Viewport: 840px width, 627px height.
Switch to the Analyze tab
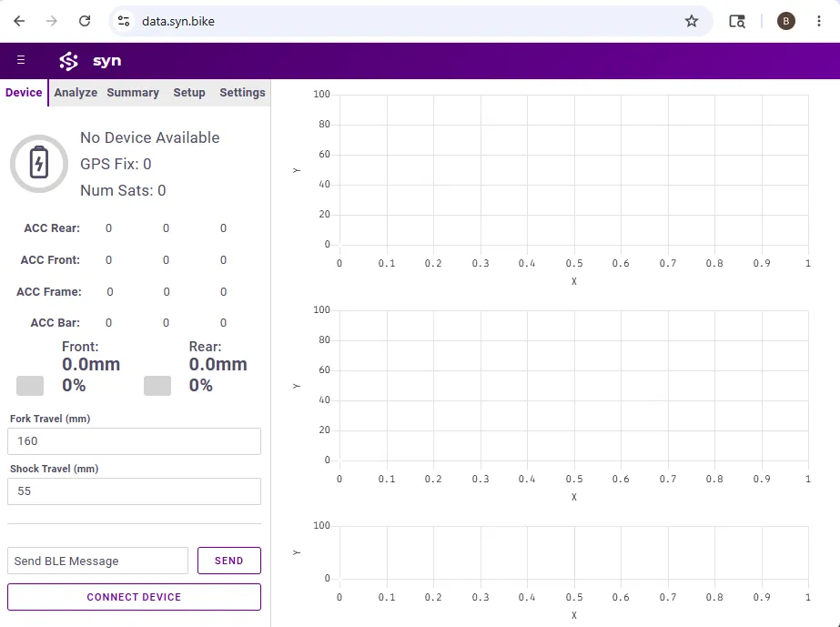pos(76,92)
